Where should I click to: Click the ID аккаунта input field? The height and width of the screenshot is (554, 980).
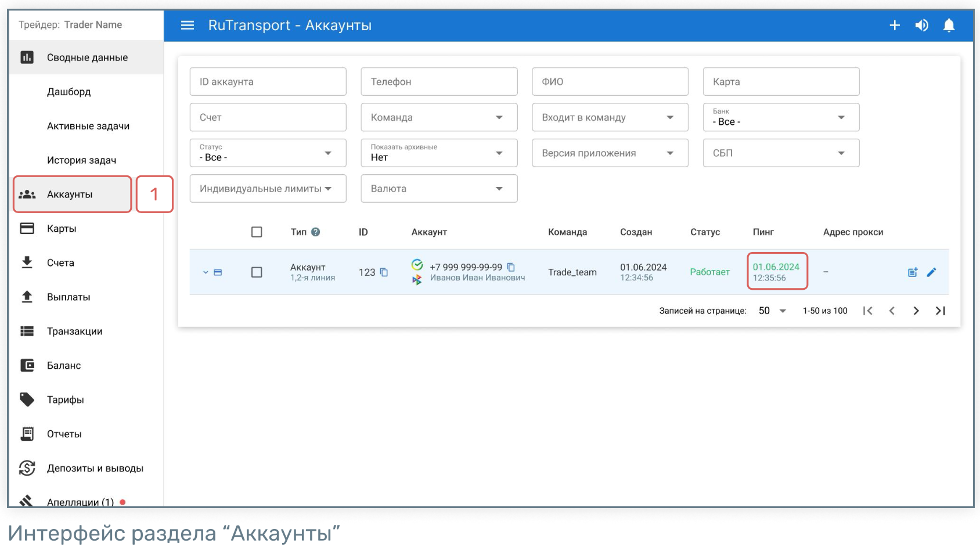[x=268, y=82]
